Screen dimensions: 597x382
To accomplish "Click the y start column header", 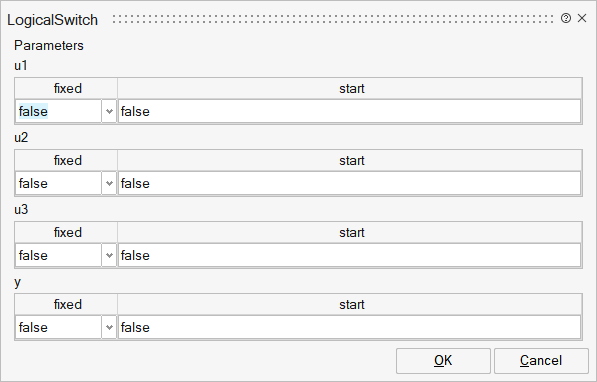I will pyautogui.click(x=350, y=304).
